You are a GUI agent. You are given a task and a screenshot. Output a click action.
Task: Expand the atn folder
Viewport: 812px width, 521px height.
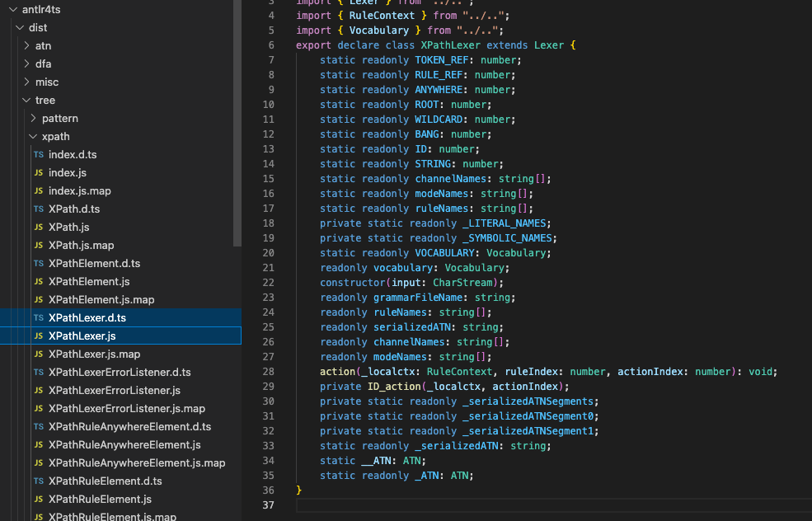tap(28, 45)
